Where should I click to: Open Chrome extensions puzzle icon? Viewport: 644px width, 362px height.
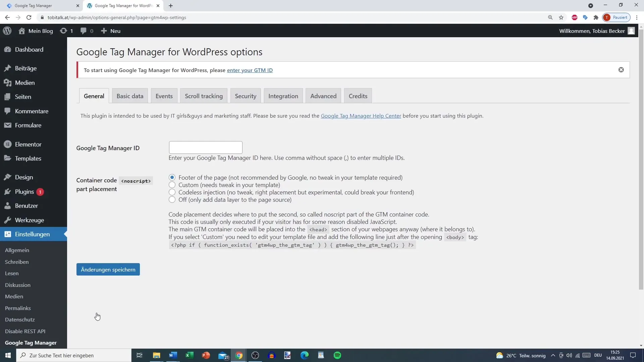(596, 17)
